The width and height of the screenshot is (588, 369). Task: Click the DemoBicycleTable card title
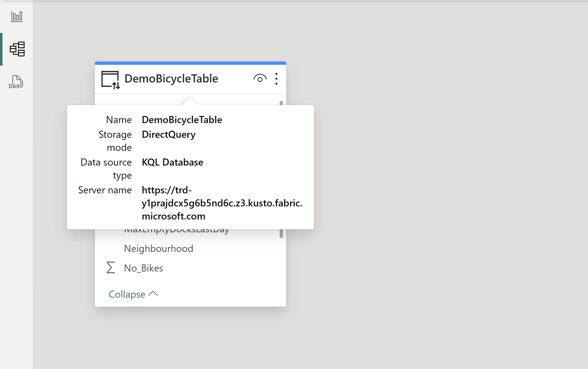(171, 78)
